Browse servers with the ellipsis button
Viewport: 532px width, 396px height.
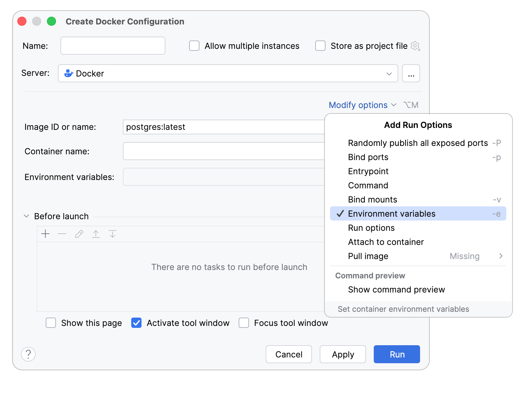[x=411, y=73]
